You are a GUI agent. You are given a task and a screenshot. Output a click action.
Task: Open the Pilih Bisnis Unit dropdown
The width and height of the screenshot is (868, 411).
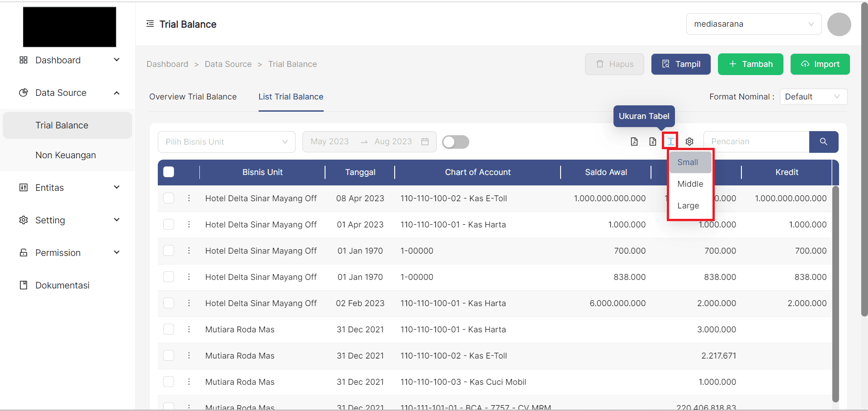point(226,142)
